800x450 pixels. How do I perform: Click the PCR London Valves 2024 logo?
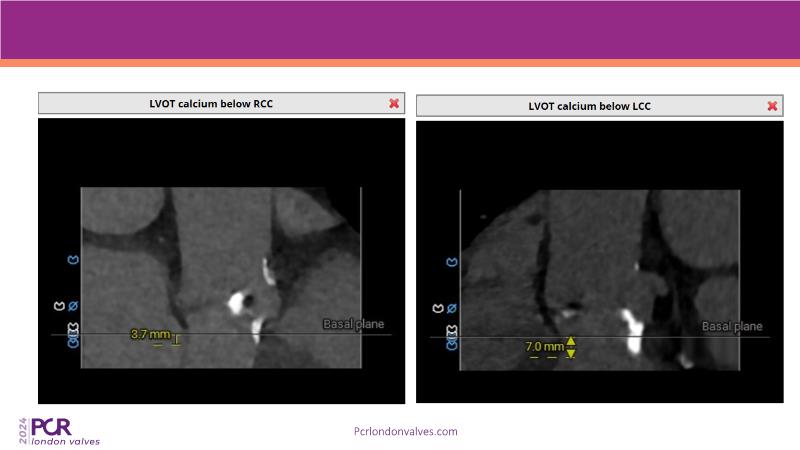pos(60,430)
